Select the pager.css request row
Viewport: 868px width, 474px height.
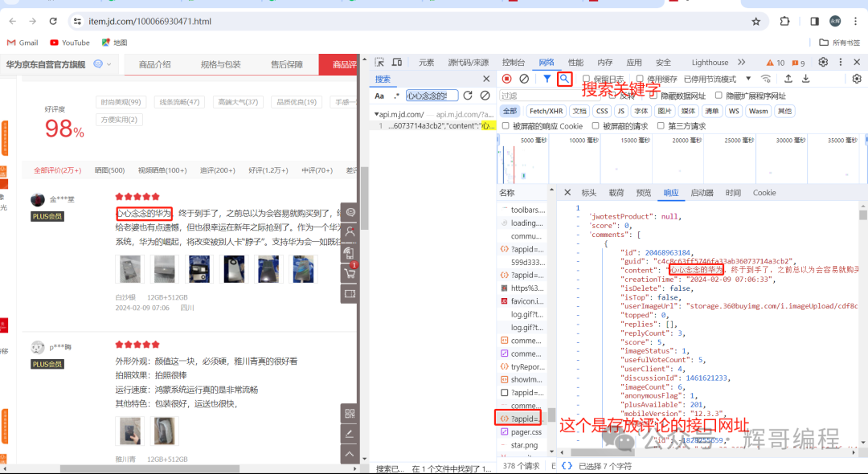(x=524, y=432)
